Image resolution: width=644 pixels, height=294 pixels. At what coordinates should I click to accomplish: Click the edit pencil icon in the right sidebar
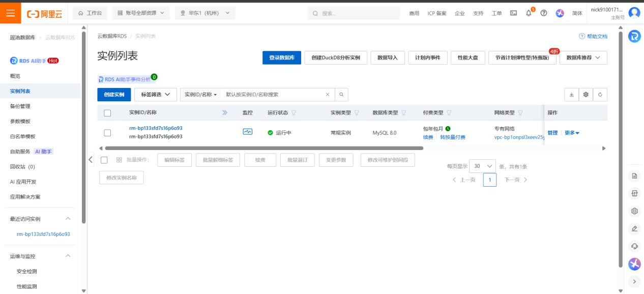click(x=634, y=228)
